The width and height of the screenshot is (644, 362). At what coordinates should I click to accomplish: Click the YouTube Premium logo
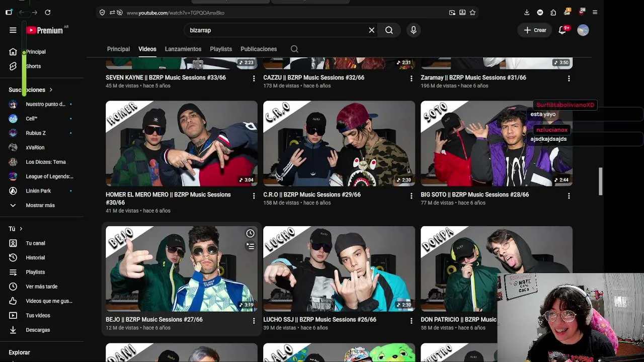45,30
